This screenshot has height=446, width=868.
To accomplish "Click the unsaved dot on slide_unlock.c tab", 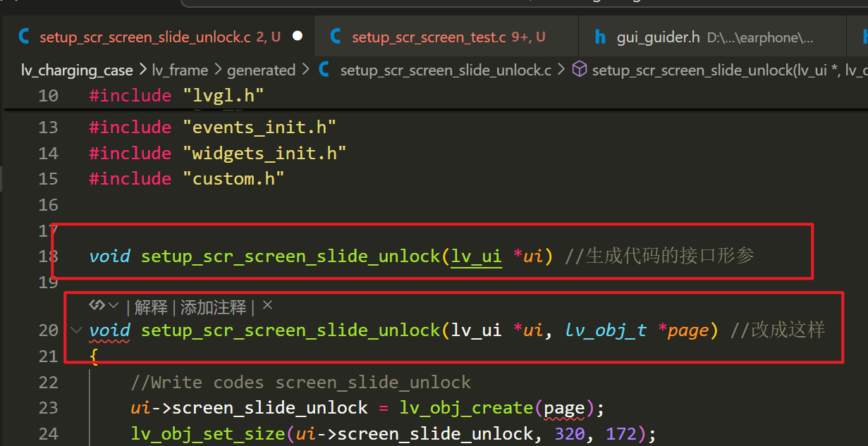I will pyautogui.click(x=298, y=36).
